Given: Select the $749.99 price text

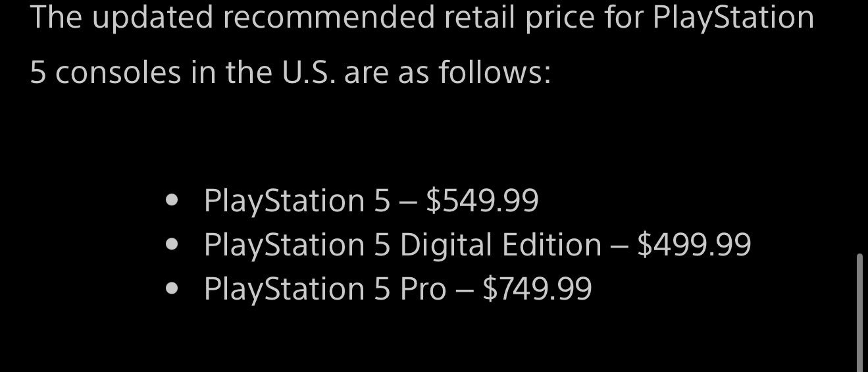Looking at the screenshot, I should point(537,289).
